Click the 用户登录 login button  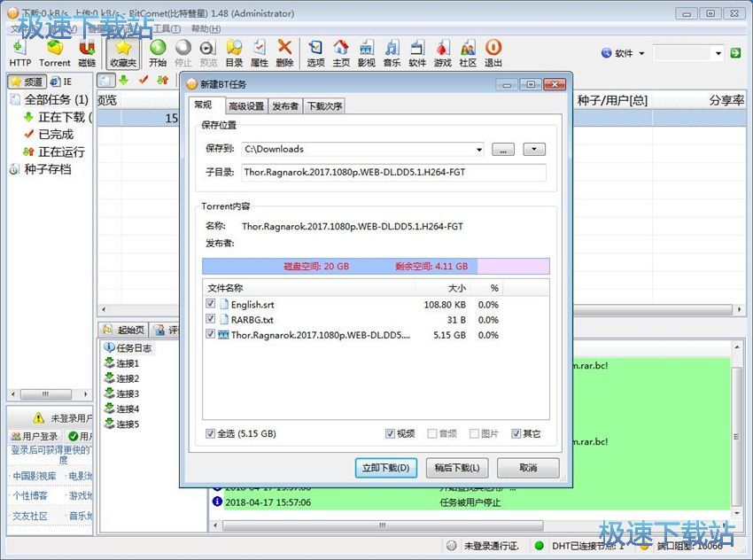pyautogui.click(x=35, y=436)
